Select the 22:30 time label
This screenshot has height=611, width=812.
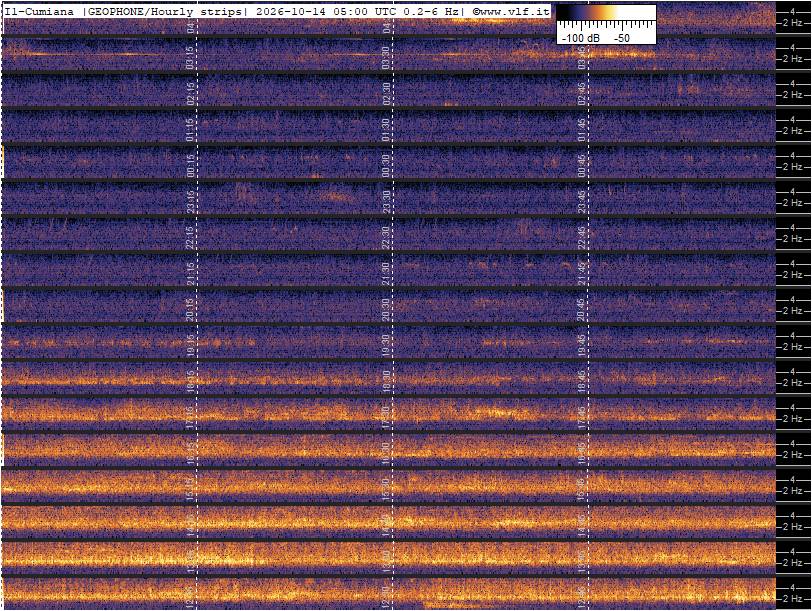386,238
